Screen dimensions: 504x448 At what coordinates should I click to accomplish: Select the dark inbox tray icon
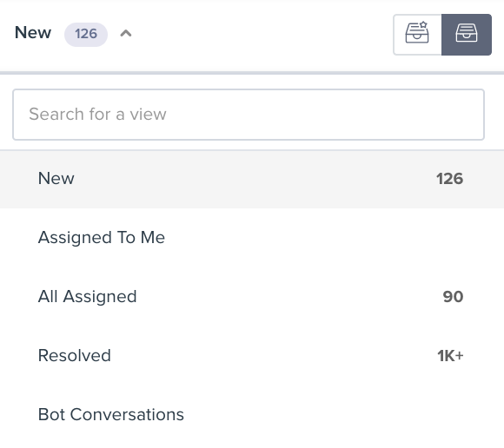[x=467, y=35]
